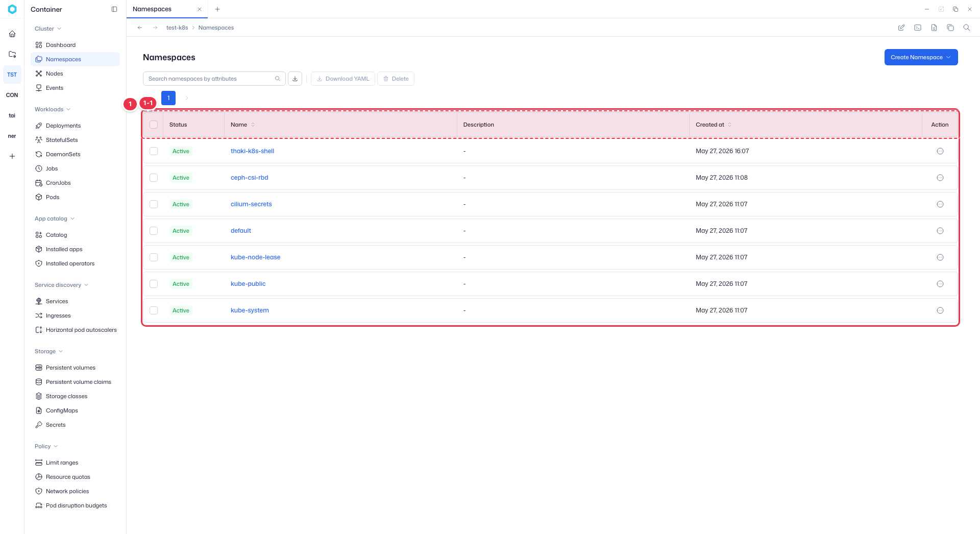Open Deployments in sidebar
The width and height of the screenshot is (980, 534).
point(75,126)
